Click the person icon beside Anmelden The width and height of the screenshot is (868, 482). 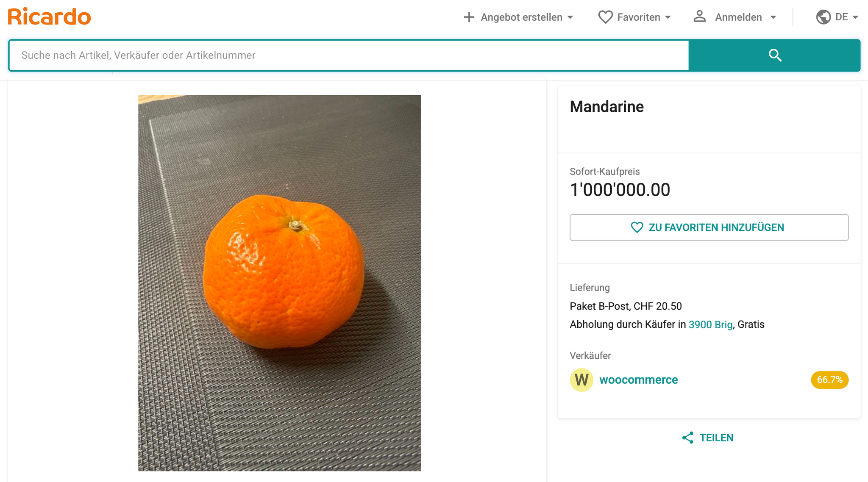[x=699, y=17]
